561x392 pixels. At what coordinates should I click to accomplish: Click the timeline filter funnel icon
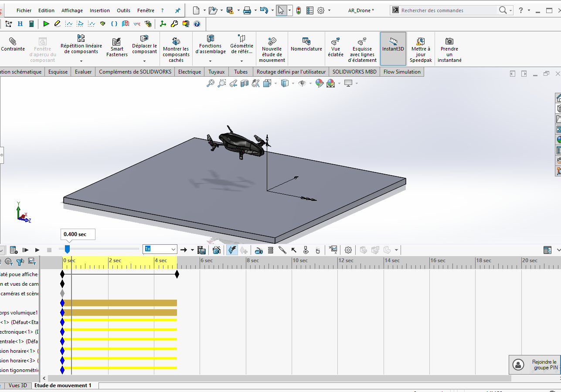click(20, 262)
